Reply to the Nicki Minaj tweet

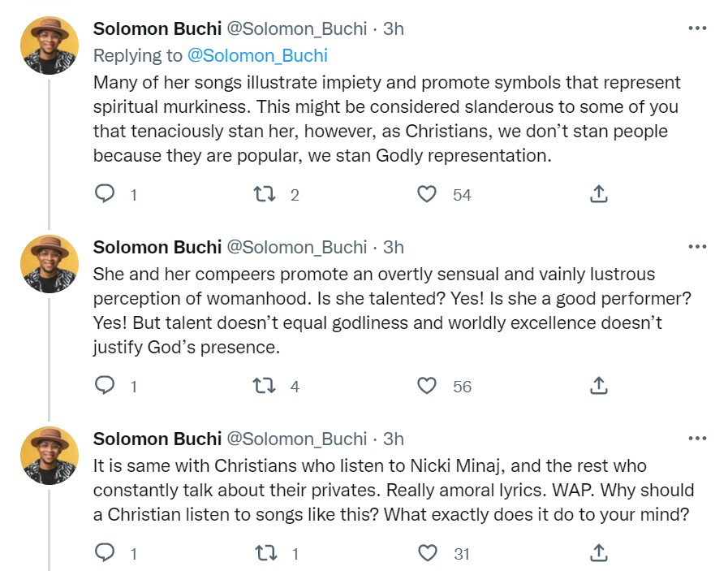[106, 554]
